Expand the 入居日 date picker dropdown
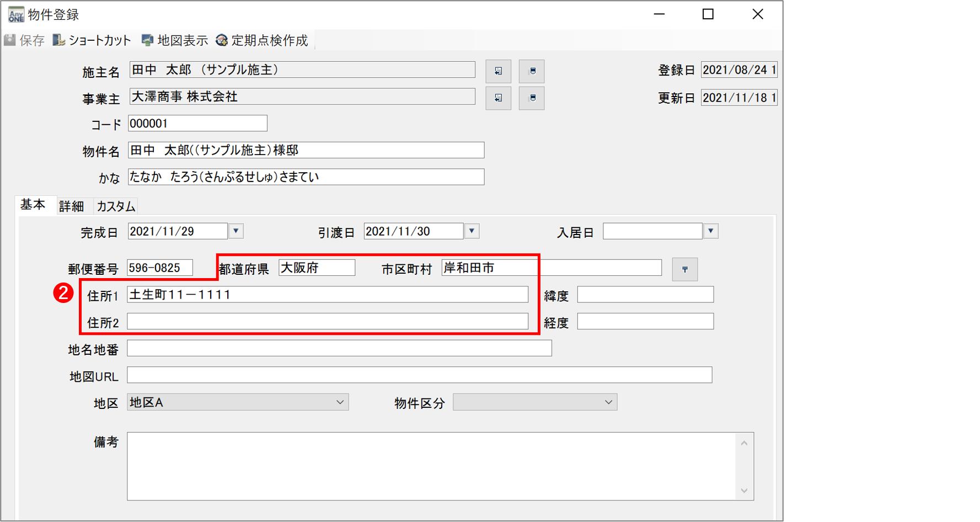The image size is (980, 522). coord(711,231)
